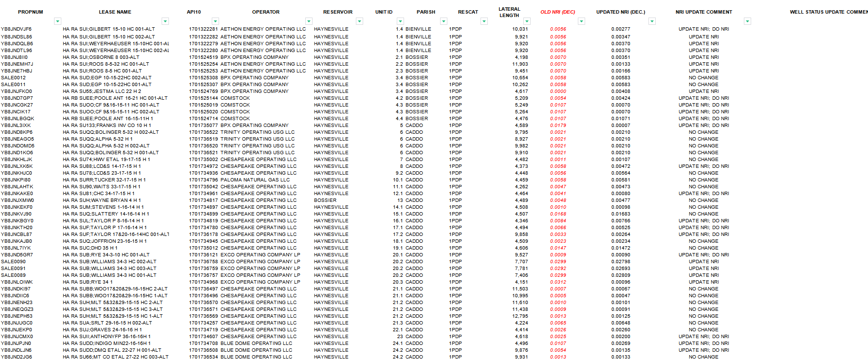This screenshot has height=361, width=868.
Task: Select the PARISH header cell
Action: pos(426,12)
